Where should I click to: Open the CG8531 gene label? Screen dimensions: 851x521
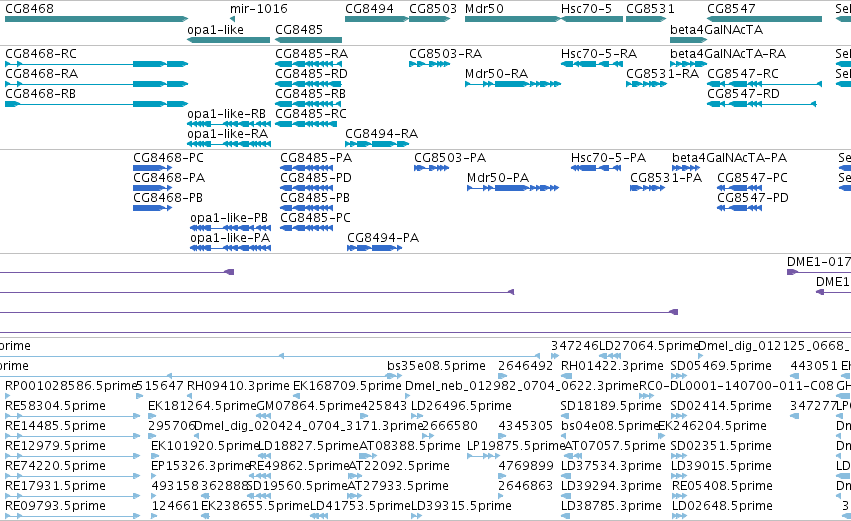coord(650,9)
